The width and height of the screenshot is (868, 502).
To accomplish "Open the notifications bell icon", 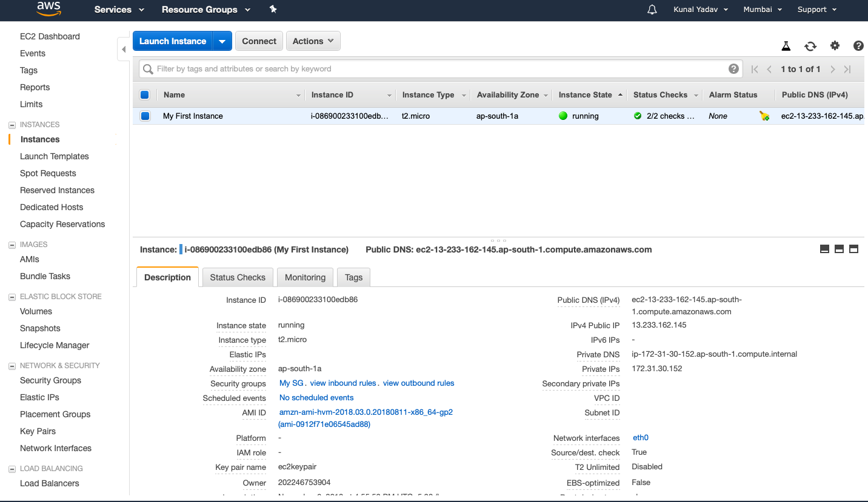I will coord(652,10).
